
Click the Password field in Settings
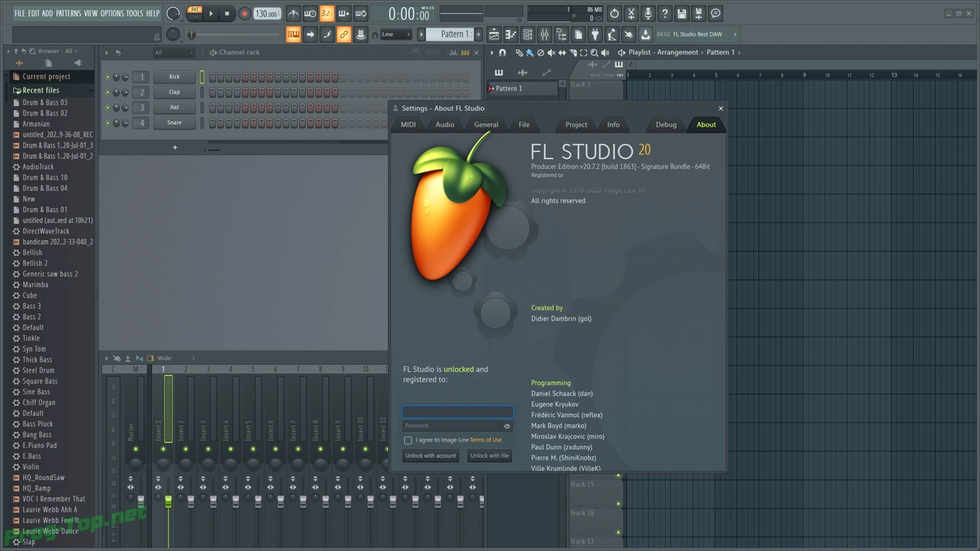tap(452, 425)
